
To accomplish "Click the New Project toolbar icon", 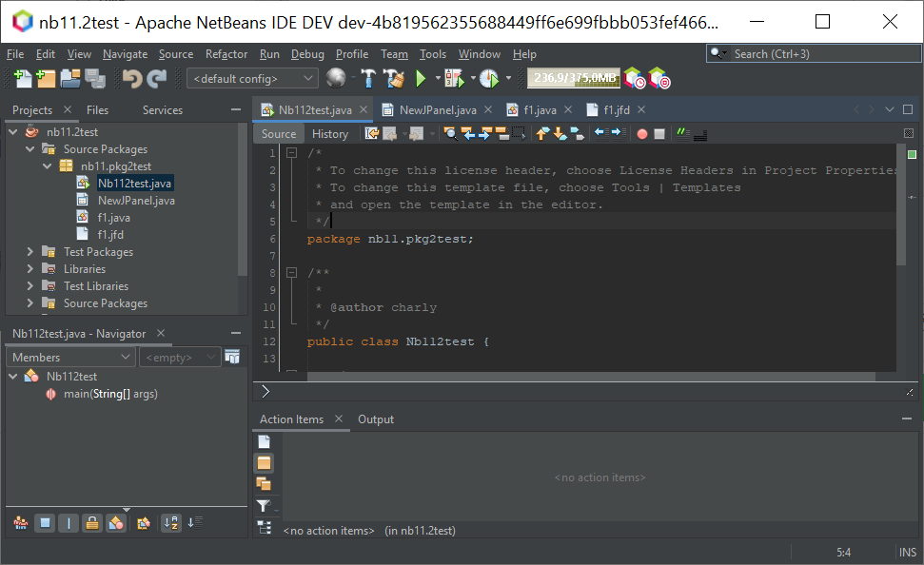I will [x=46, y=78].
